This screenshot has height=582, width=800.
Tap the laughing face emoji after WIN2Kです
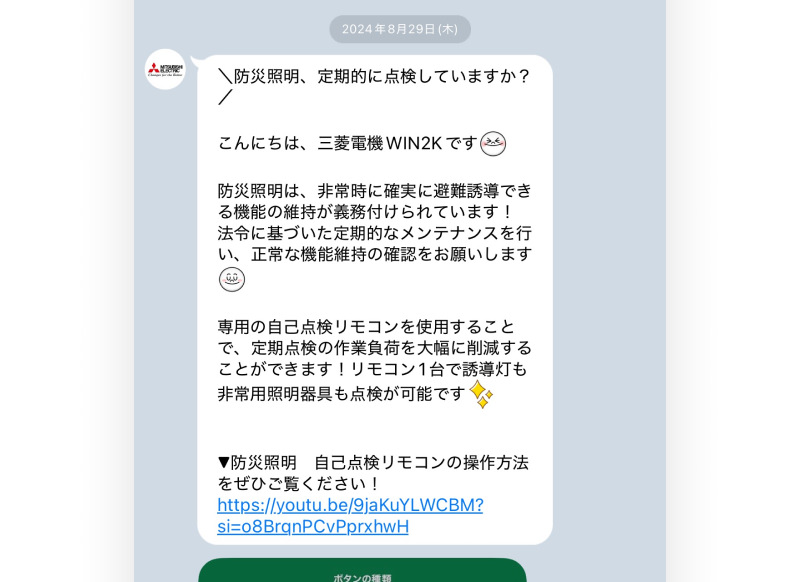[x=493, y=143]
